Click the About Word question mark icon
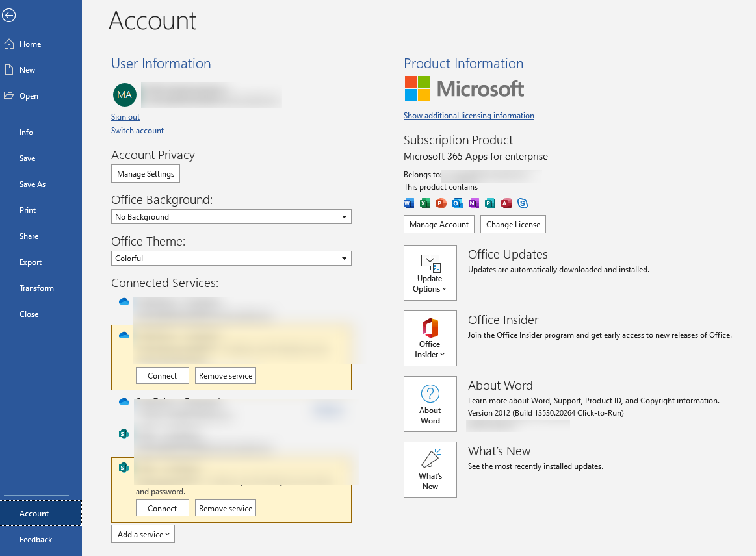Viewport: 756px width, 556px height. pos(430,394)
